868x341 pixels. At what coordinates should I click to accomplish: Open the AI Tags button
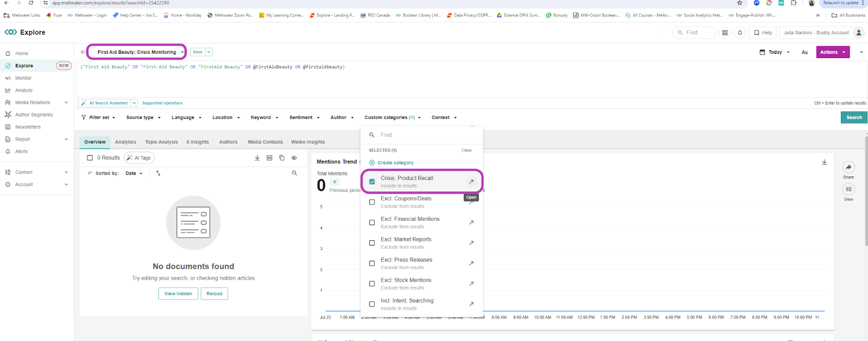click(x=139, y=158)
